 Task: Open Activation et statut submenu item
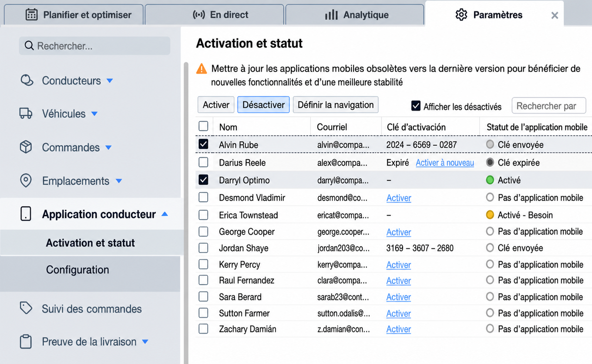(x=90, y=243)
